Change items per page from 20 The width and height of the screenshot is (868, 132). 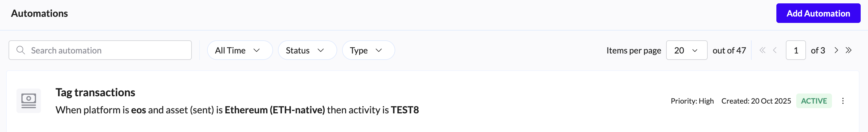click(x=686, y=50)
